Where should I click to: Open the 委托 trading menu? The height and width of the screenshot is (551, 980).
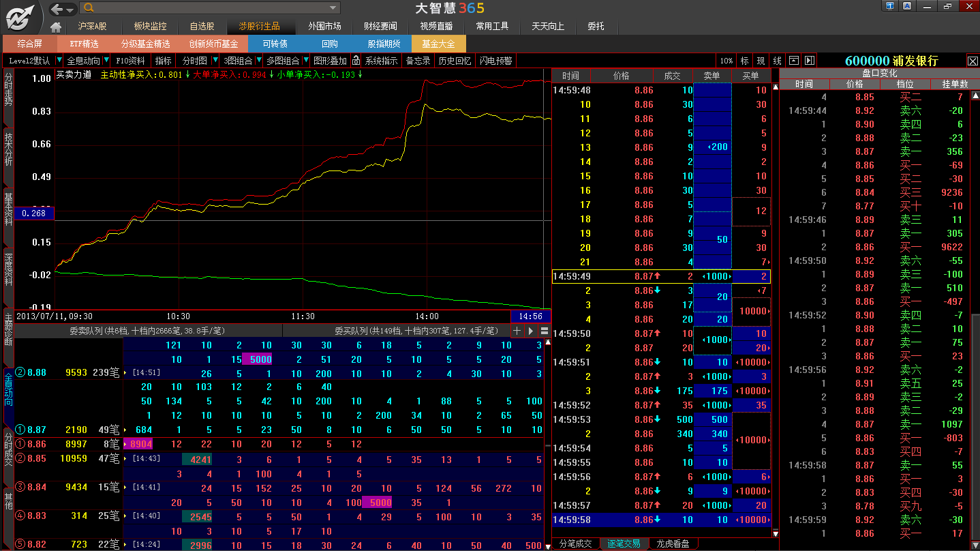point(596,27)
